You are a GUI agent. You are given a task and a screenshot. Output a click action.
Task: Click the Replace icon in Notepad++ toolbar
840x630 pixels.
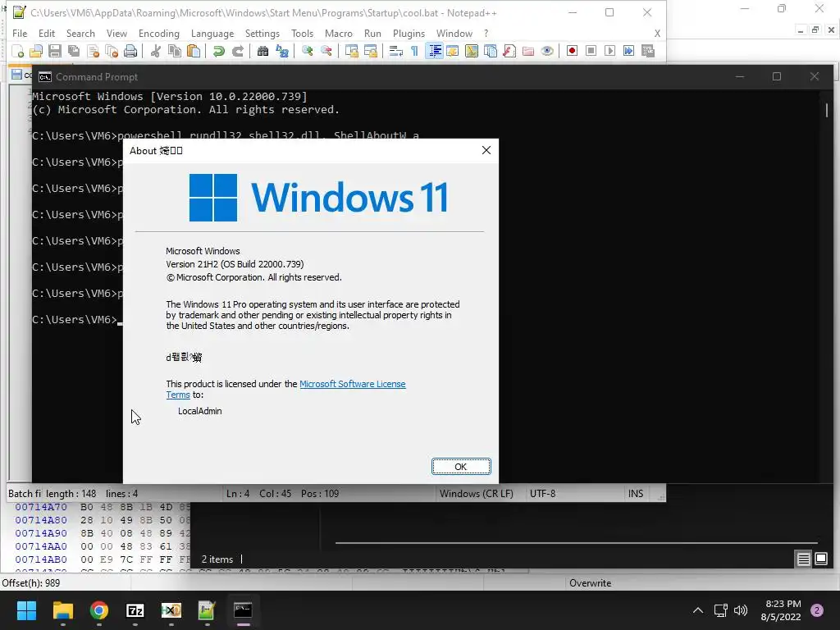(282, 51)
